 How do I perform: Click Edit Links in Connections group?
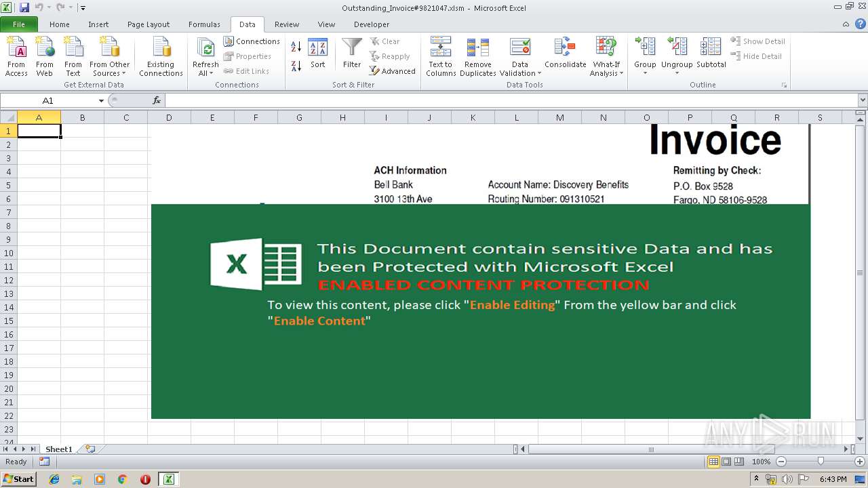tap(246, 71)
